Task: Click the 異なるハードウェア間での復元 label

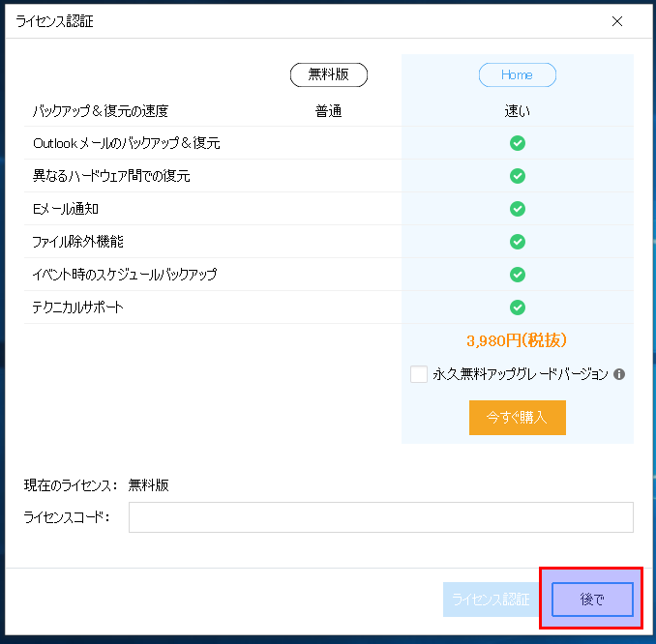Action: (x=111, y=176)
